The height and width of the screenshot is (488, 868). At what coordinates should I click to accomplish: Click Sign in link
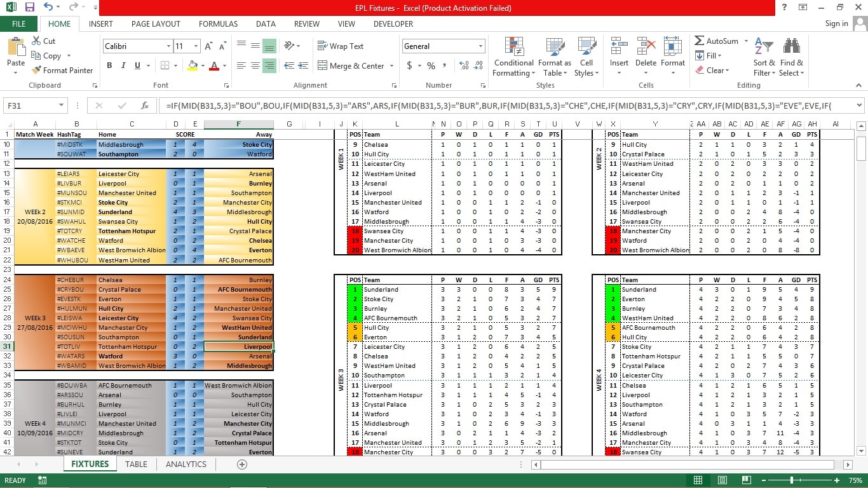click(836, 24)
